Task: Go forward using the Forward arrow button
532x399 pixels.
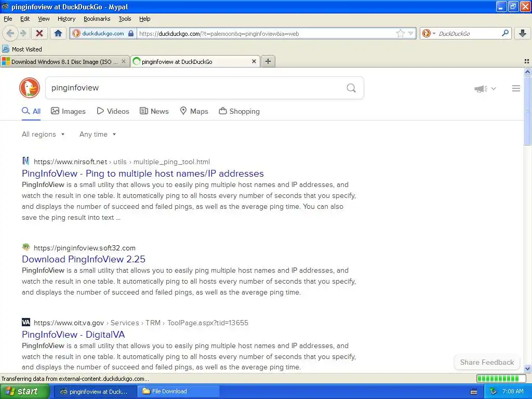Action: click(23, 33)
